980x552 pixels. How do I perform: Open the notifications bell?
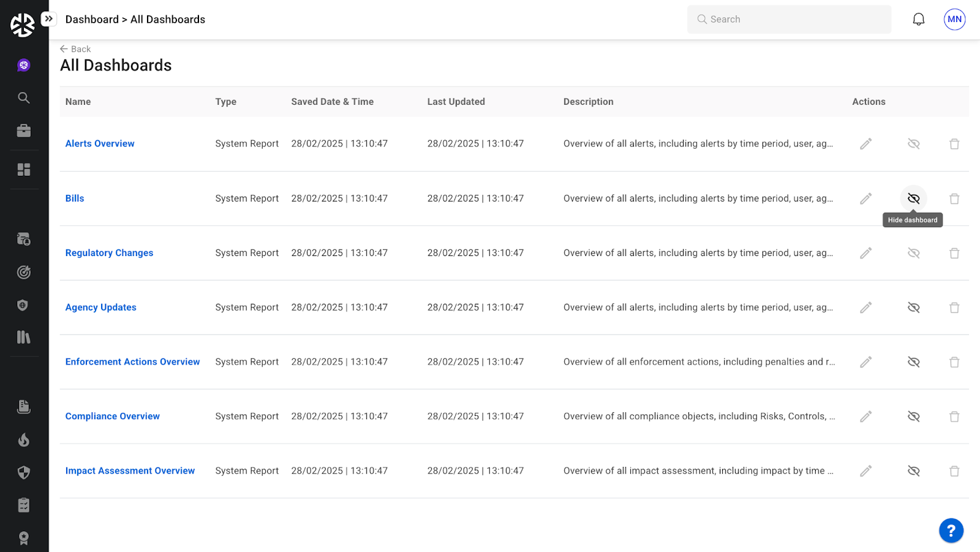tap(918, 20)
